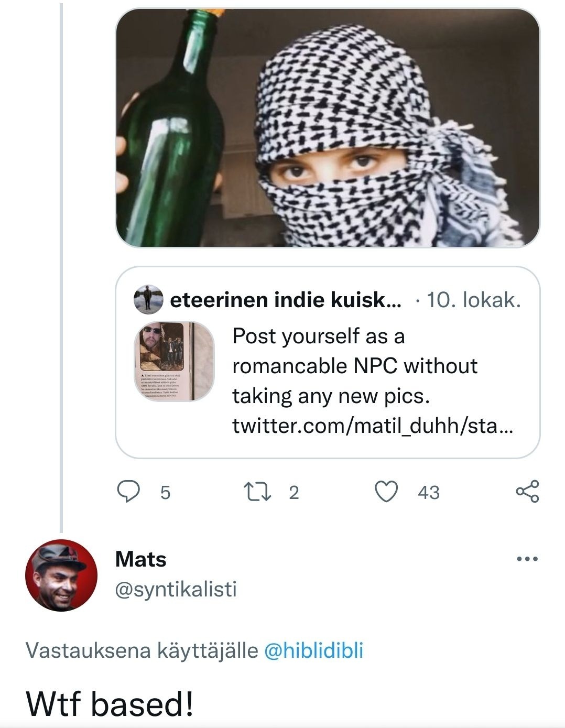Screen dimensions: 565x728
Task: Click the 'Wtf based!' reply text
Action: point(110,703)
